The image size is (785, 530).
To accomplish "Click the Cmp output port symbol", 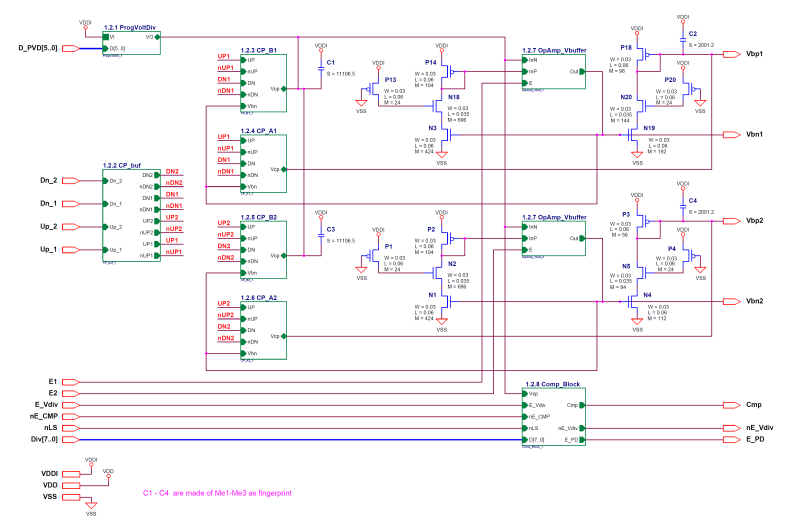I will coord(732,405).
